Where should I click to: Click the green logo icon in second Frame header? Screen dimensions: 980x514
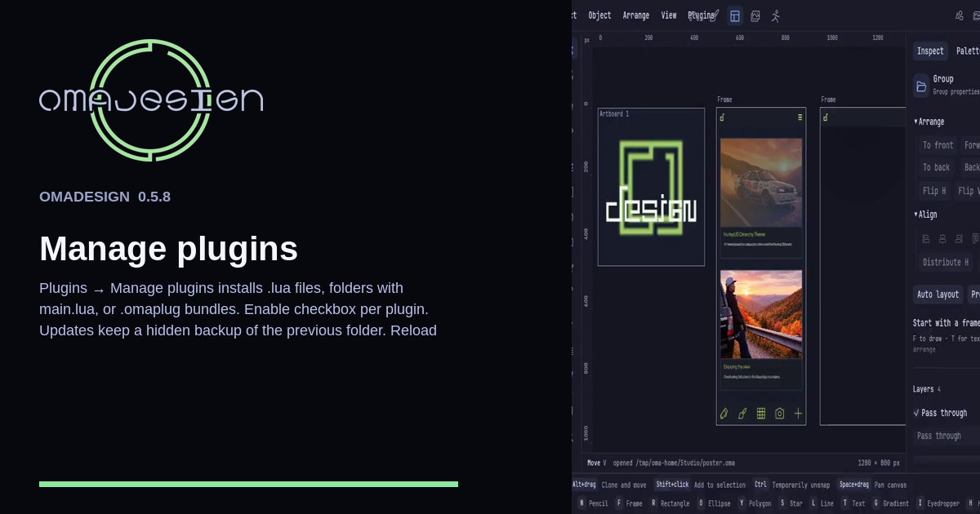pos(826,117)
